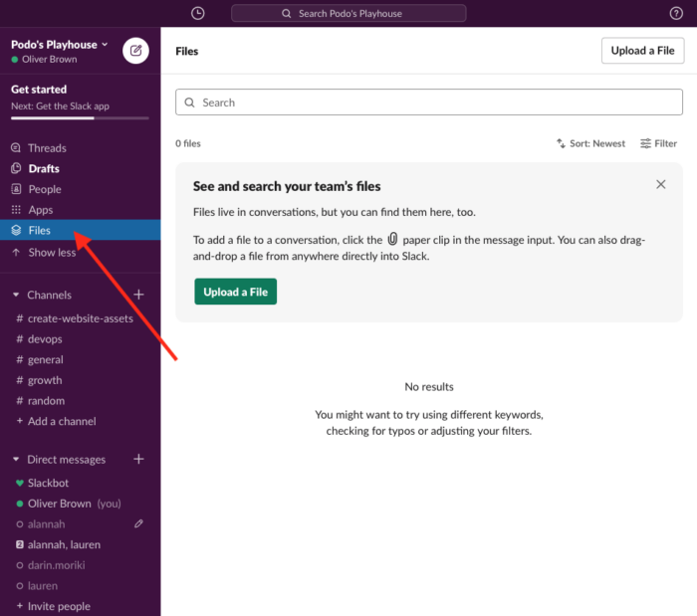
Task: Open Threads in the sidebar
Action: click(46, 148)
